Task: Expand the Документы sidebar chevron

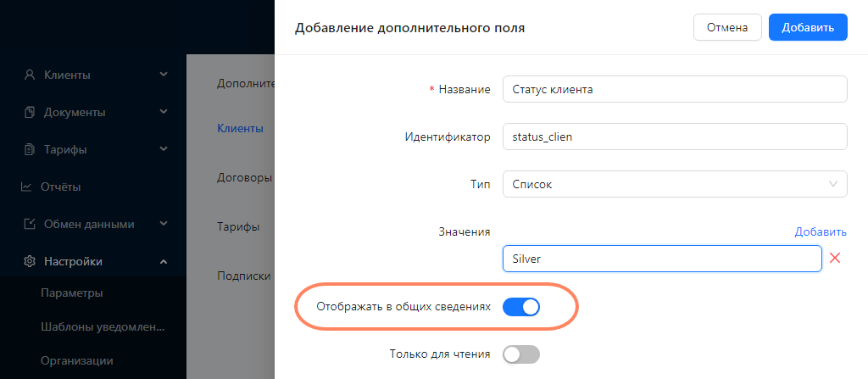Action: [164, 112]
